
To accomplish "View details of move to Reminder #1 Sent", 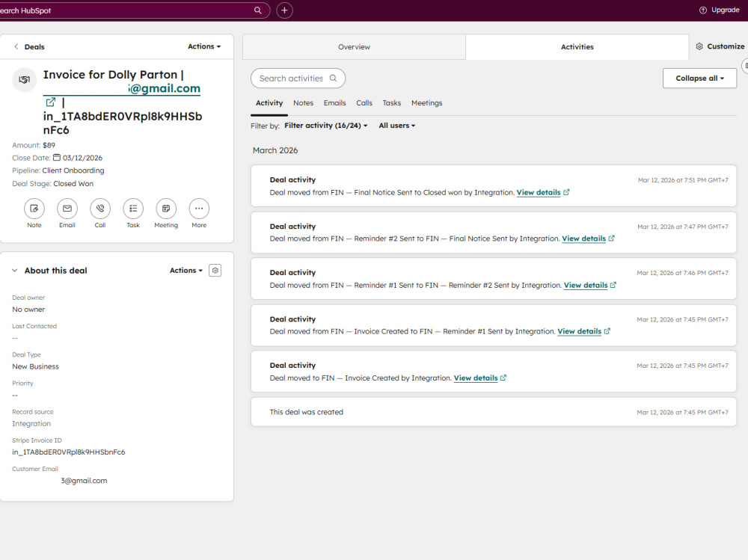I will point(580,331).
